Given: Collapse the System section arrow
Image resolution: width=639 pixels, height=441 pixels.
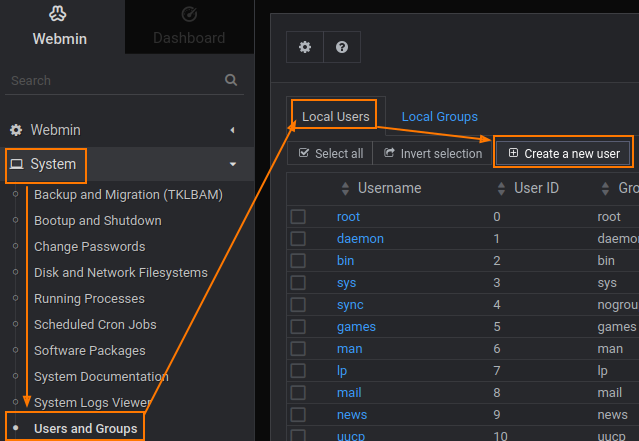Looking at the screenshot, I should (232, 164).
